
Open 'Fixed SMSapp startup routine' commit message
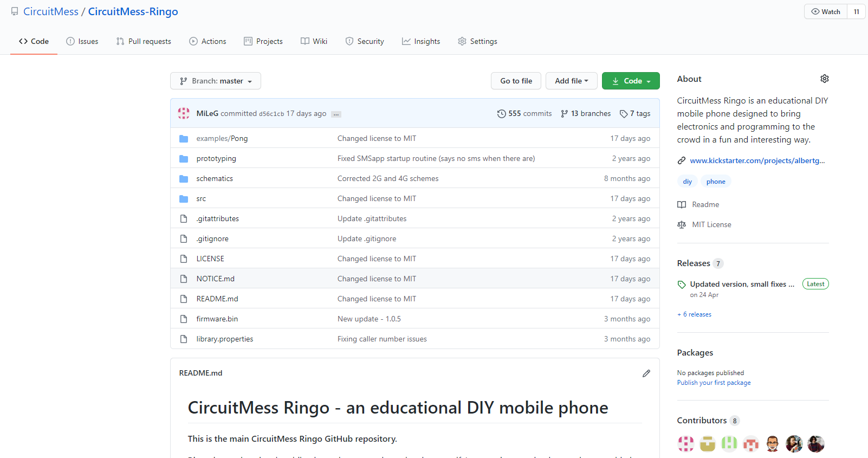pyautogui.click(x=436, y=159)
